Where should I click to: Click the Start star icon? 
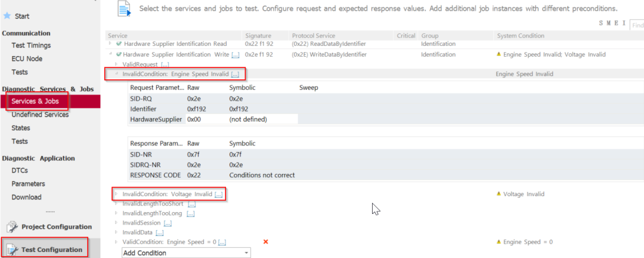pos(7,16)
